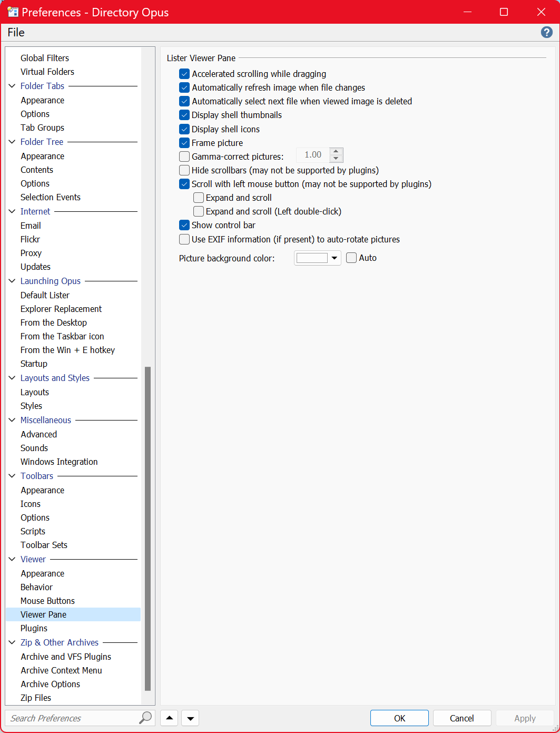The width and height of the screenshot is (560, 733).
Task: Open the picture background color dropdown
Action: [x=335, y=258]
